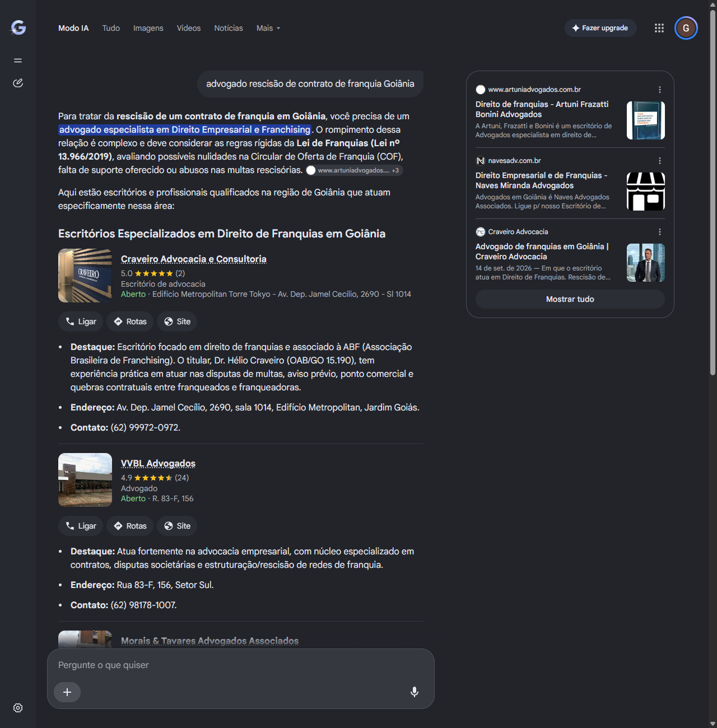Viewport: 717px width, 728px height.
Task: Open settings gear in sidebar
Action: coord(18,708)
